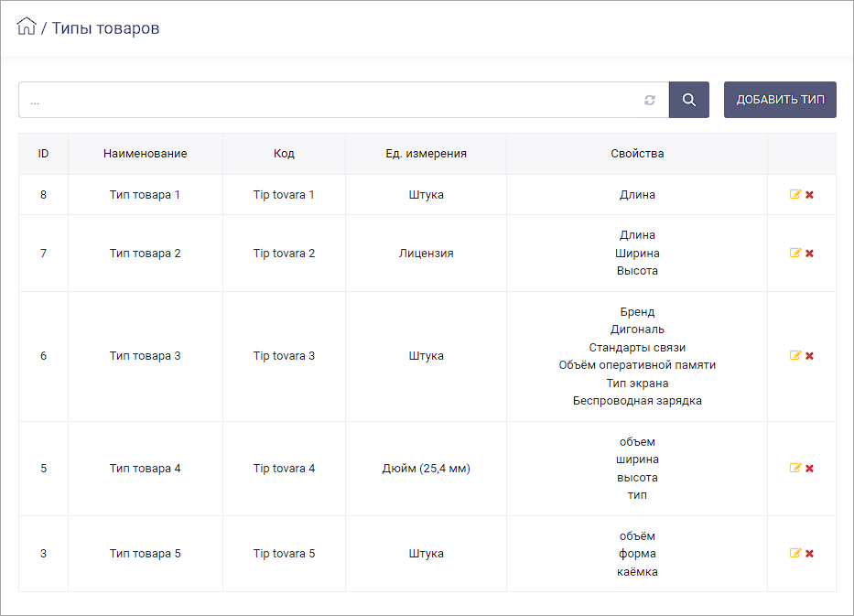
Task: Click property Беспроводная зарядка
Action: pos(637,401)
